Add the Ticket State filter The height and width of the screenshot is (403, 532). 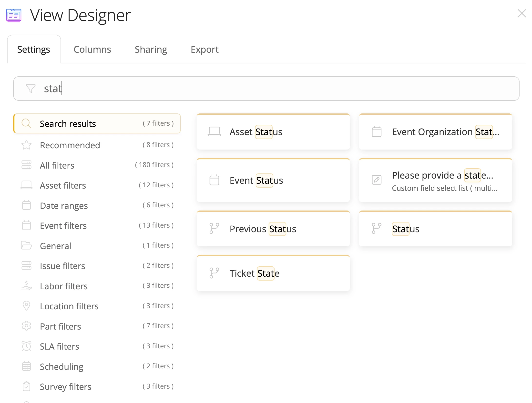pos(273,273)
